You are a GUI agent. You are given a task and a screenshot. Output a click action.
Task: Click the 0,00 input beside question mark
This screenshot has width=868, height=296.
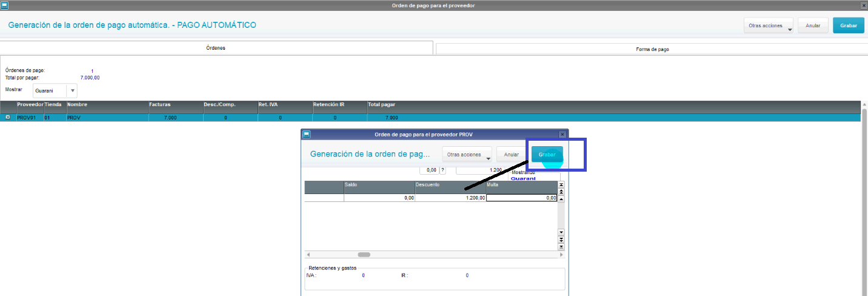429,170
